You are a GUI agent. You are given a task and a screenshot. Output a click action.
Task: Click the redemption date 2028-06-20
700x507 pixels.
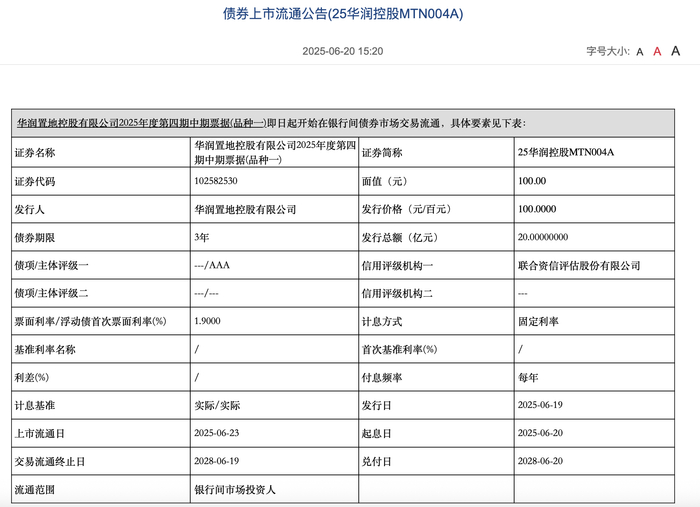click(x=540, y=461)
